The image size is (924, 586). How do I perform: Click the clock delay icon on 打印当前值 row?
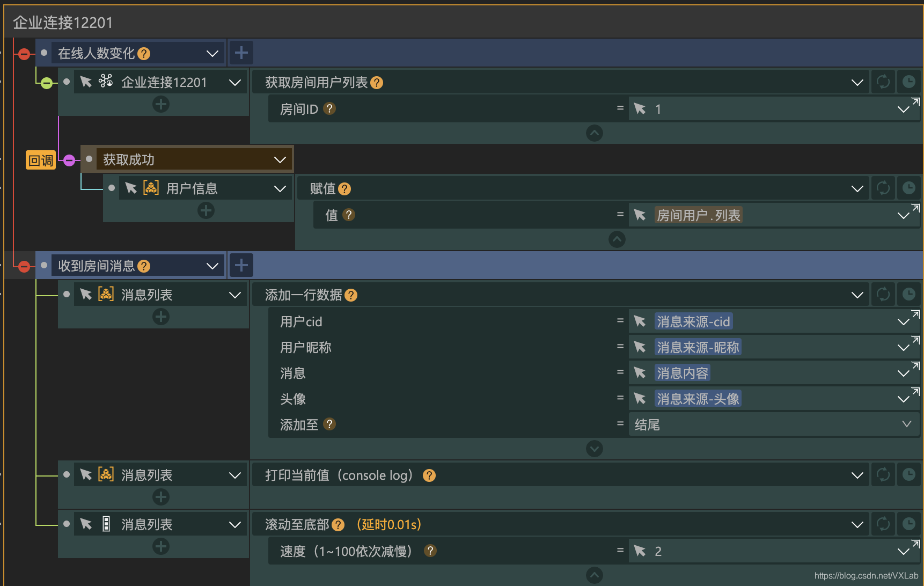tap(909, 474)
